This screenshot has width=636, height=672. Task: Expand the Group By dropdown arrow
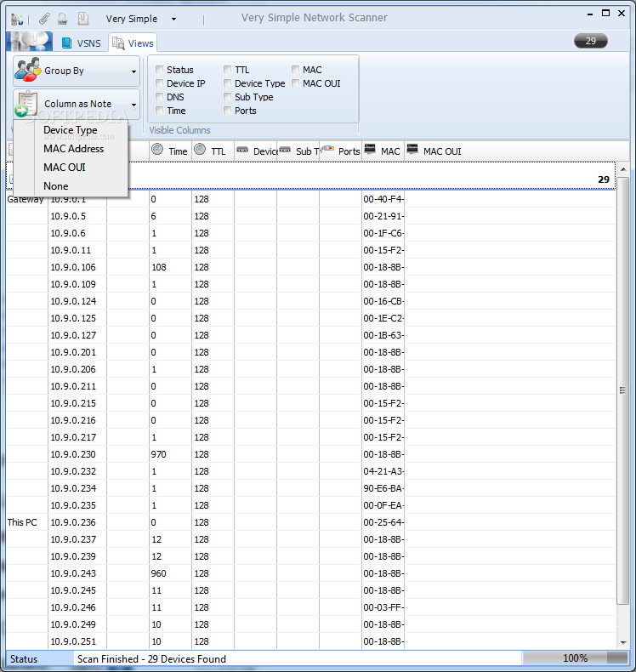point(133,71)
